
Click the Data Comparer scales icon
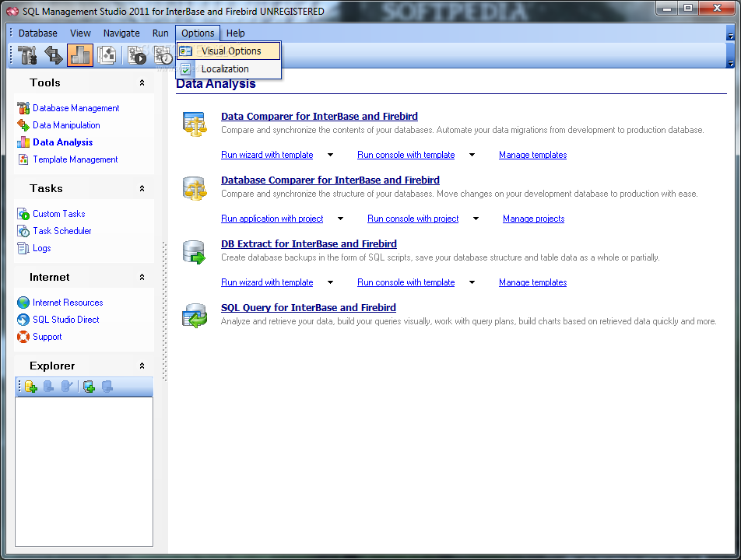click(x=195, y=124)
